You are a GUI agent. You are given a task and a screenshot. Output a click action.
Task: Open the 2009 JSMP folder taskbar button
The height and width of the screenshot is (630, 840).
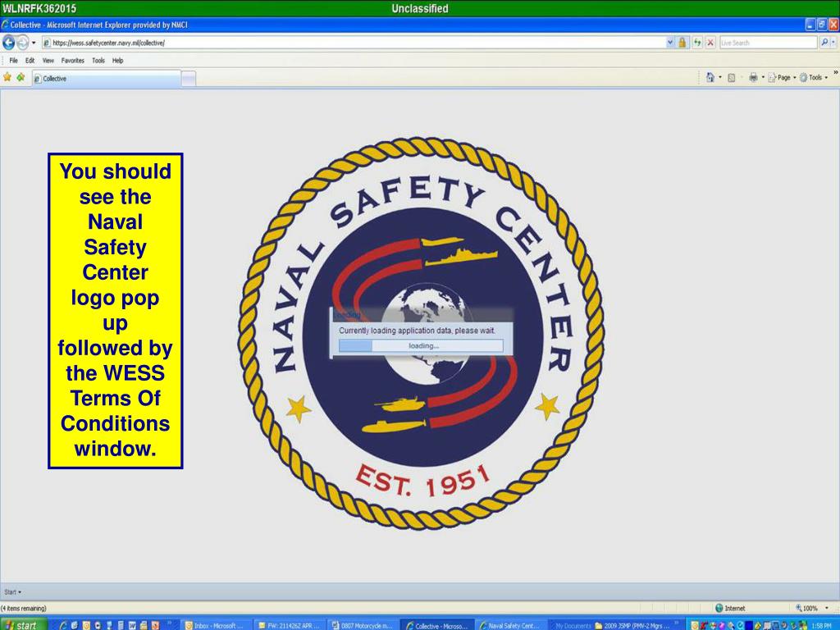(x=632, y=625)
